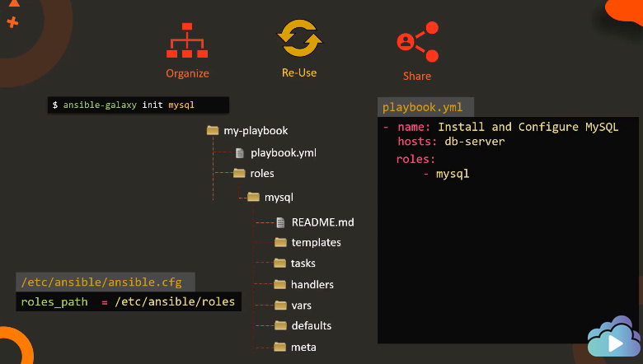
Task: Click the roles: key in playbook
Action: [415, 159]
